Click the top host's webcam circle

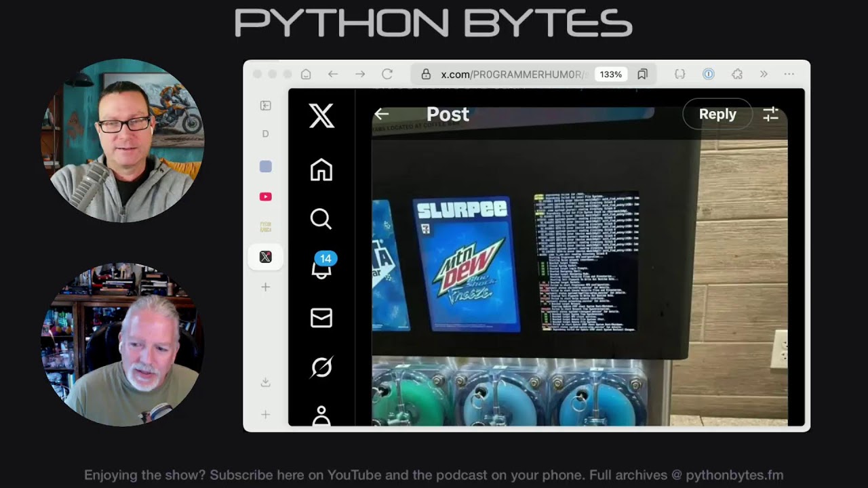tap(123, 141)
